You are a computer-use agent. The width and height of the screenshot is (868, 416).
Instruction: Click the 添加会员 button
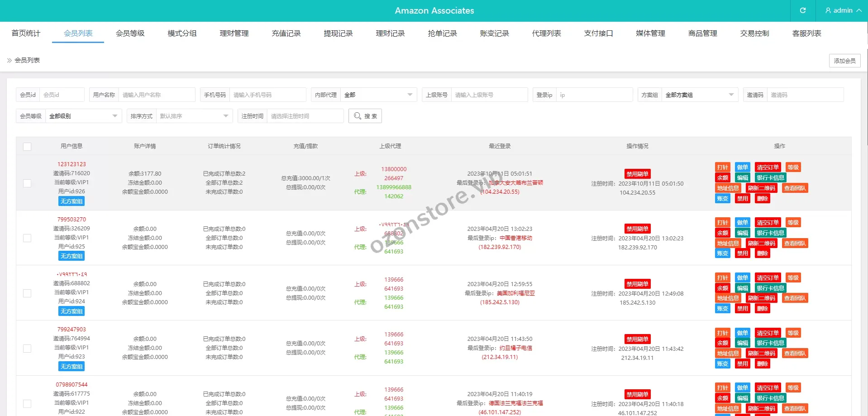[844, 61]
